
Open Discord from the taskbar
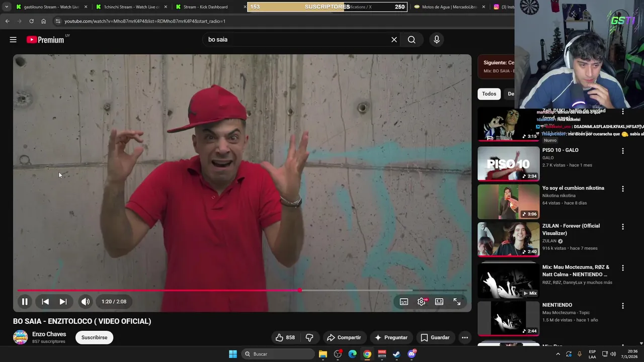412,354
